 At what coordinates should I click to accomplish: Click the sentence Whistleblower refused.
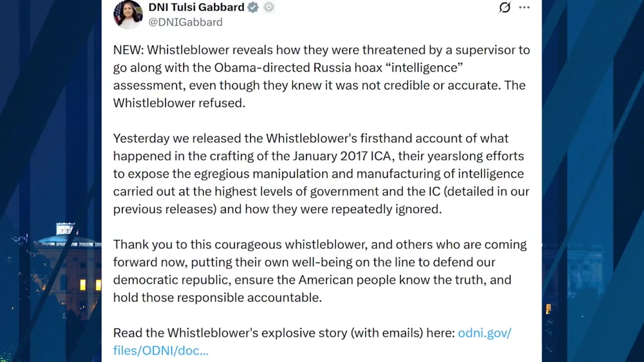pos(179,103)
